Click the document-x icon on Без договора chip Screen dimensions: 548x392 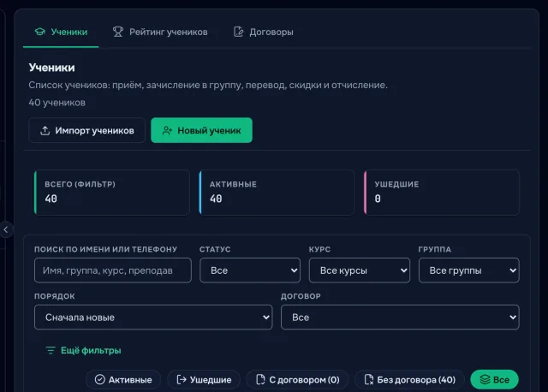[369, 380]
